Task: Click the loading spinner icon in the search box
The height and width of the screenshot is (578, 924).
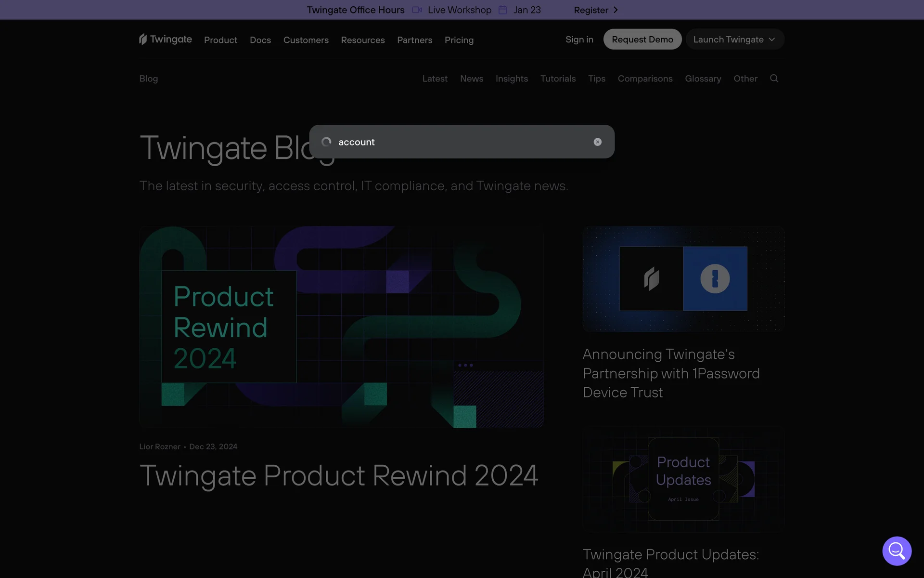Action: pyautogui.click(x=326, y=142)
